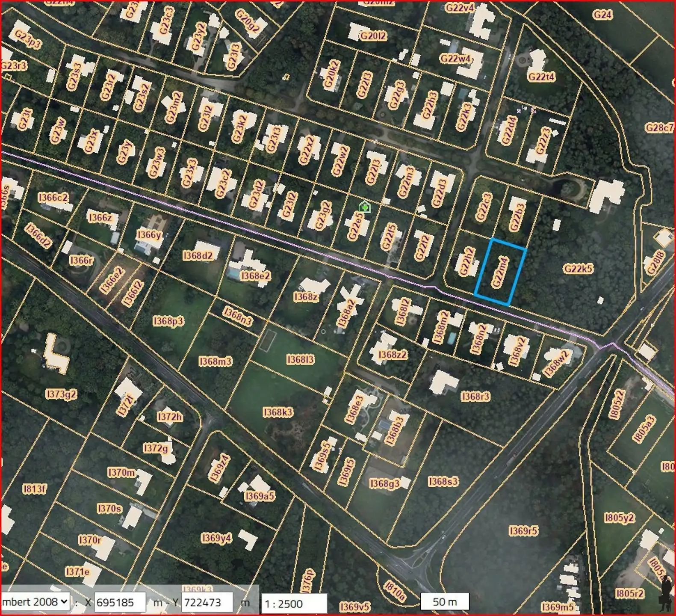This screenshot has height=616, width=676.
Task: Click the 50 m scale bar
Action: tap(445, 601)
